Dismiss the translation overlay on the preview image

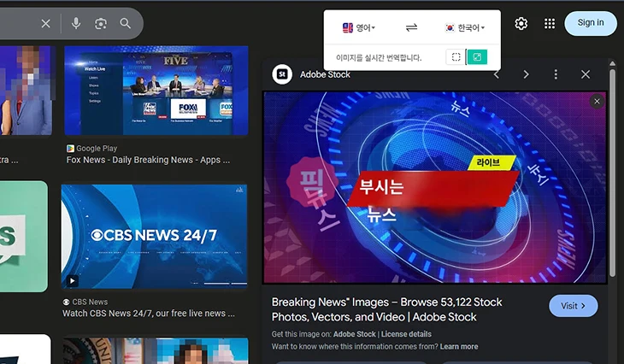[597, 102]
